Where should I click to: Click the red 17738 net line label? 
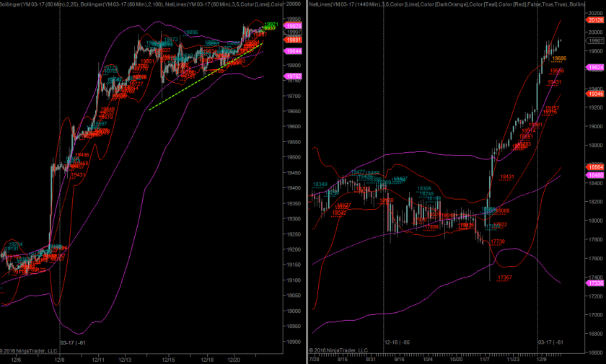498,241
